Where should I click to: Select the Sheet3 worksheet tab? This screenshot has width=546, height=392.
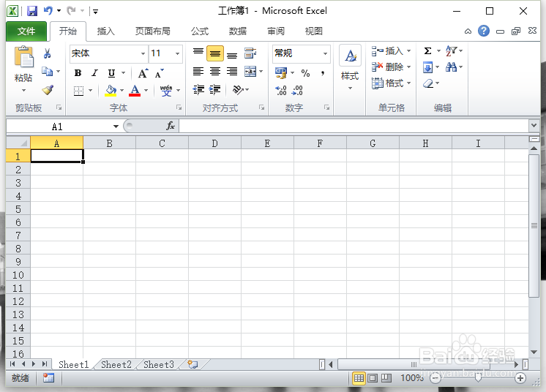coord(159,364)
